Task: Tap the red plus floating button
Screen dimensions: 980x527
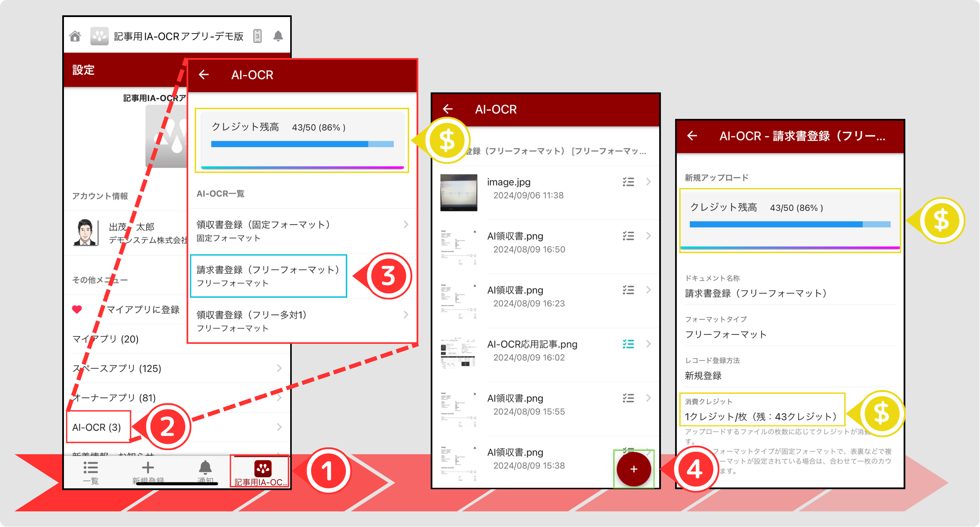Action: pos(633,469)
